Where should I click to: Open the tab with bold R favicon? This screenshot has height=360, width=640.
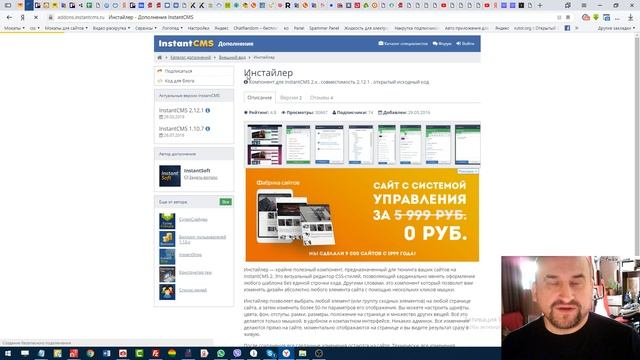(288, 5)
